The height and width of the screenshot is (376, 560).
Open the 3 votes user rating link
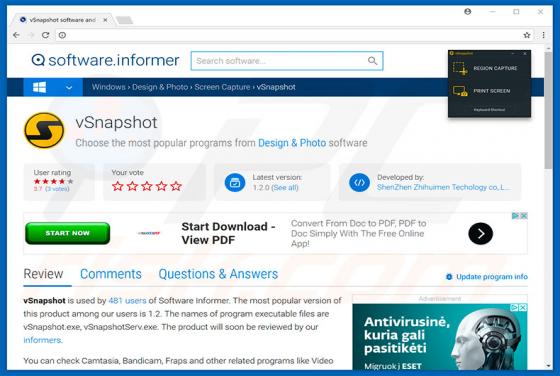58,189
